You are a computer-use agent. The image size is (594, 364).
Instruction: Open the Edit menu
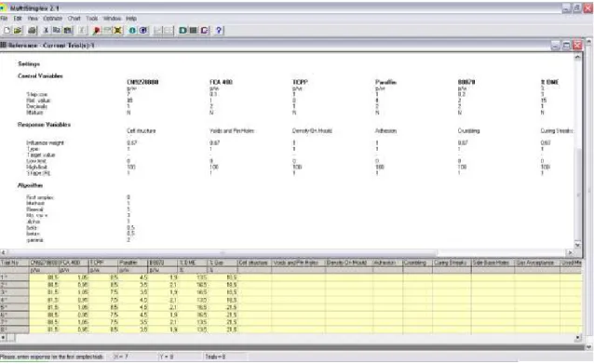pos(18,19)
